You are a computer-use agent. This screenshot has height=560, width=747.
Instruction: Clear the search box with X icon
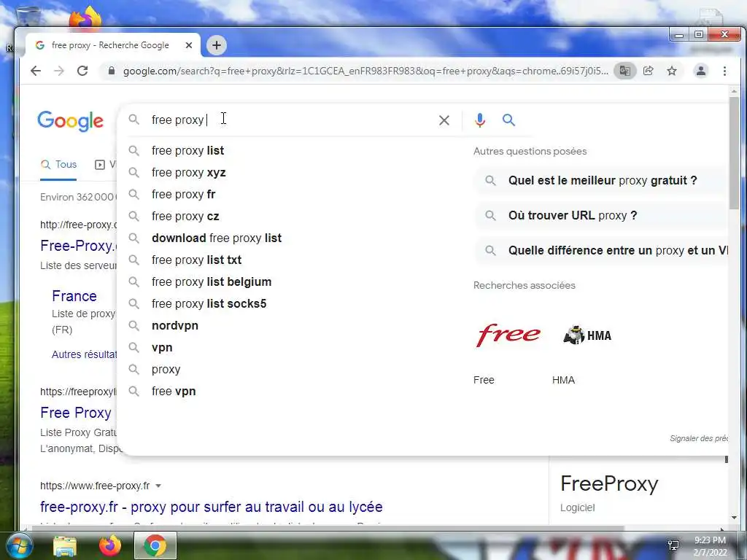tap(444, 120)
